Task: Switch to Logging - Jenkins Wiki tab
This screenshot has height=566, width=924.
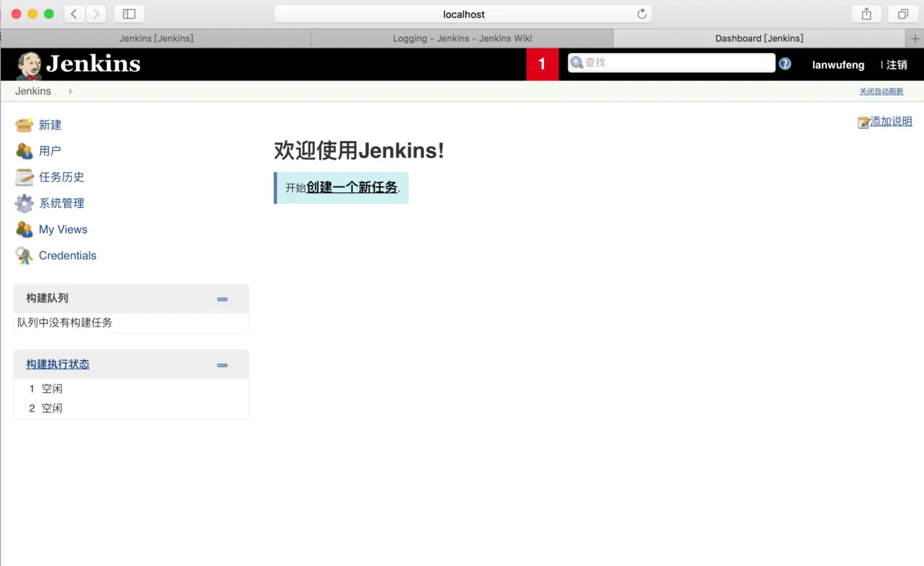Action: tap(463, 38)
